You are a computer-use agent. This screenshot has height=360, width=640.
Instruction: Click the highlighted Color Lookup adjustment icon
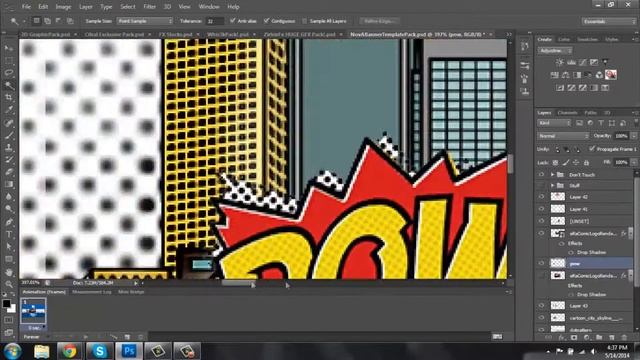tap(611, 75)
